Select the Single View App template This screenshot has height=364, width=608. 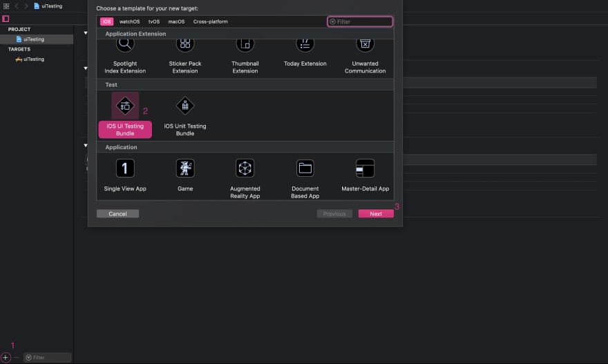point(125,175)
